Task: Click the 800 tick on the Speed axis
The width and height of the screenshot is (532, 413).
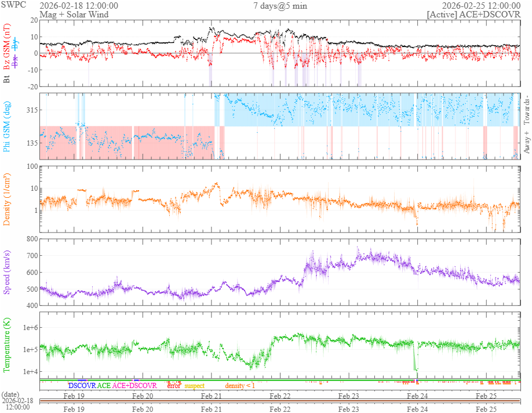Action: pos(32,239)
